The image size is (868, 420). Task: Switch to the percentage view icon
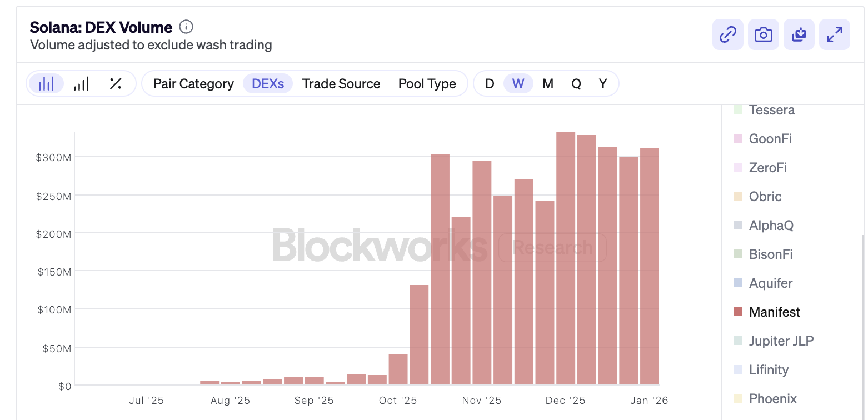(116, 84)
